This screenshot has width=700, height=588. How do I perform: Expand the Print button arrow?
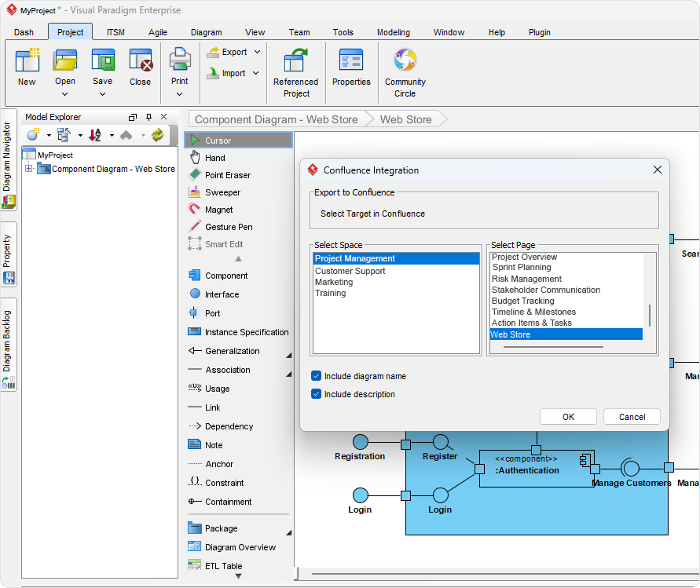[179, 94]
